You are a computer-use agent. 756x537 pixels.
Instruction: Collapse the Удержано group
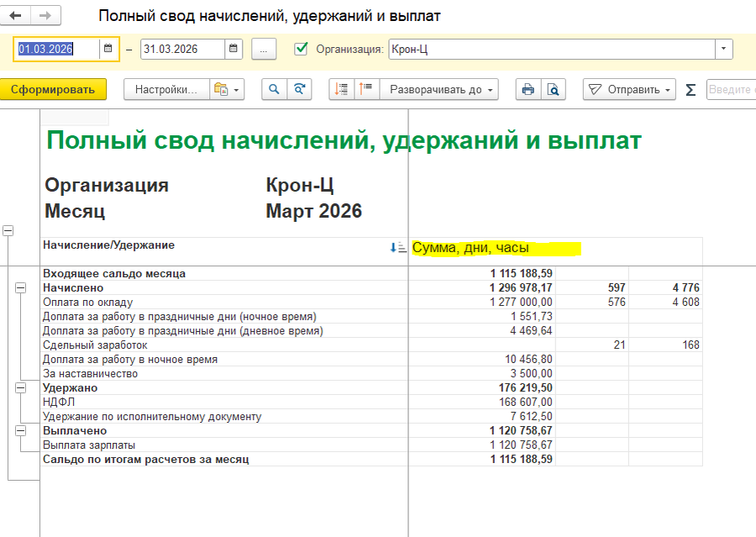20,388
